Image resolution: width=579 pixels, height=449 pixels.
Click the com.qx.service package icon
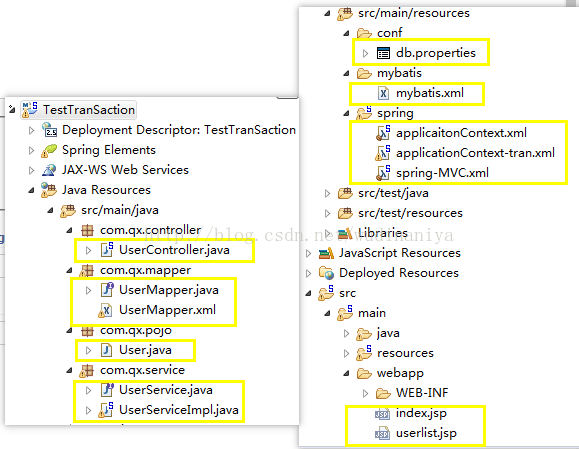point(87,370)
